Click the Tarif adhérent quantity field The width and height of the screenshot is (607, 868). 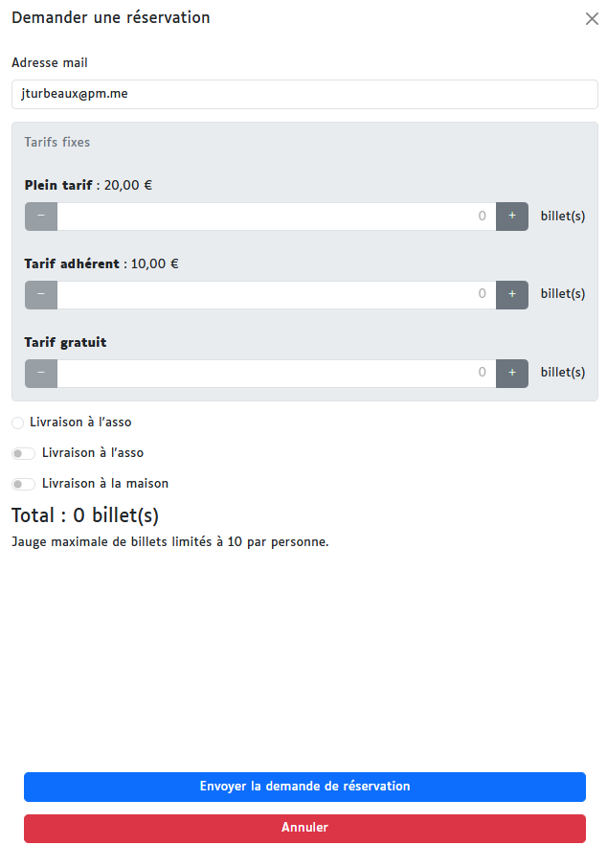pos(276,295)
